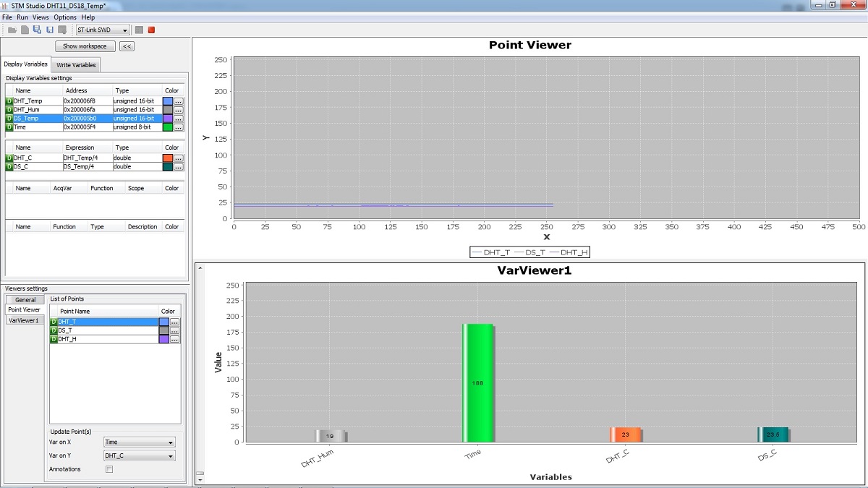
Task: Open the Help menu
Action: 88,17
